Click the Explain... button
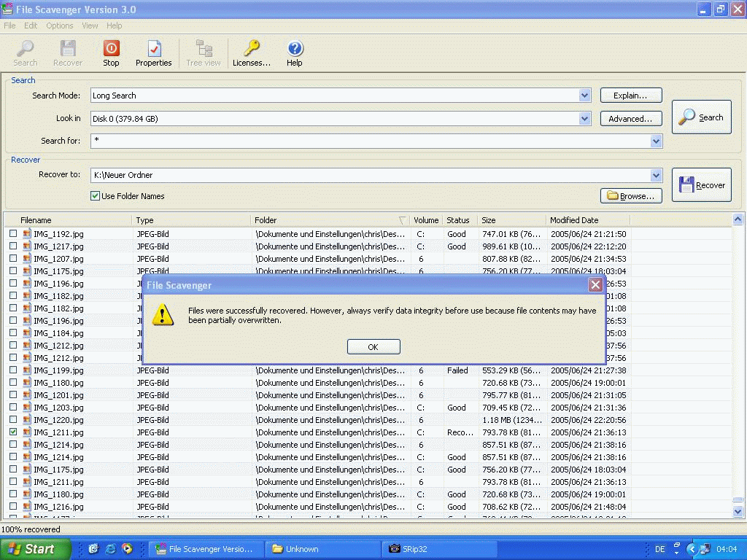Screen dimensions: 747x560 (x=631, y=96)
